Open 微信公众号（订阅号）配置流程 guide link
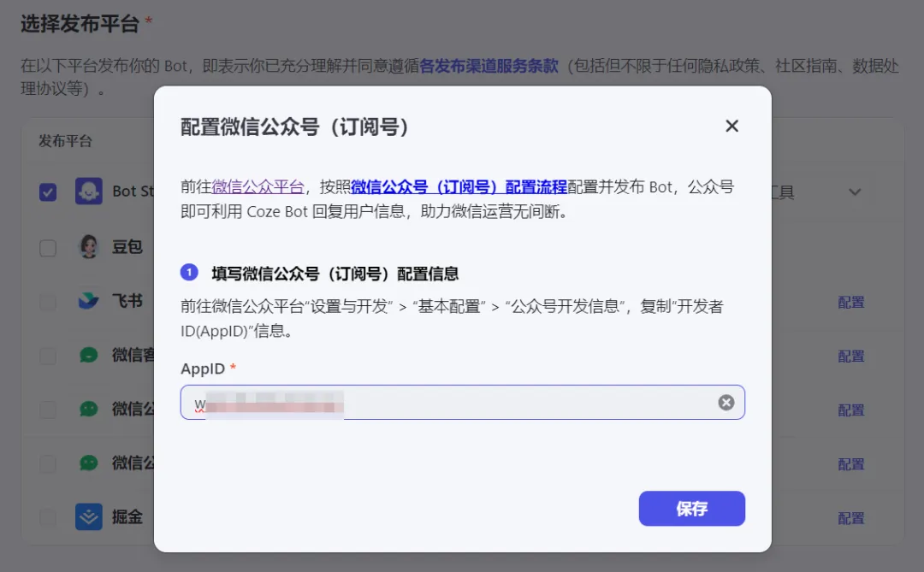 click(x=459, y=187)
